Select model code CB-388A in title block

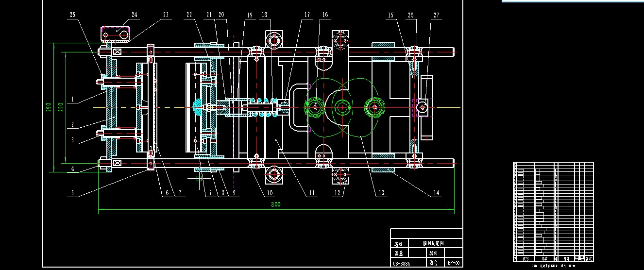tap(401, 264)
